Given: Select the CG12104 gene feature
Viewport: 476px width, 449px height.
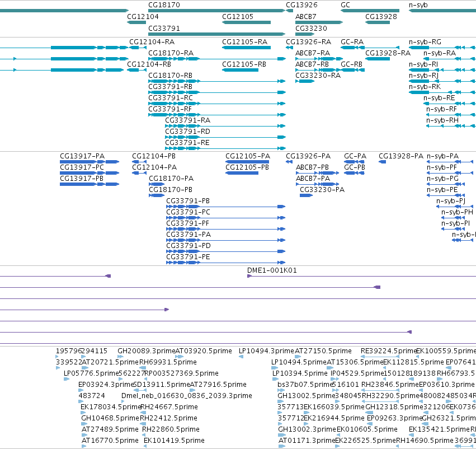Looking at the screenshot, I should [136, 22].
